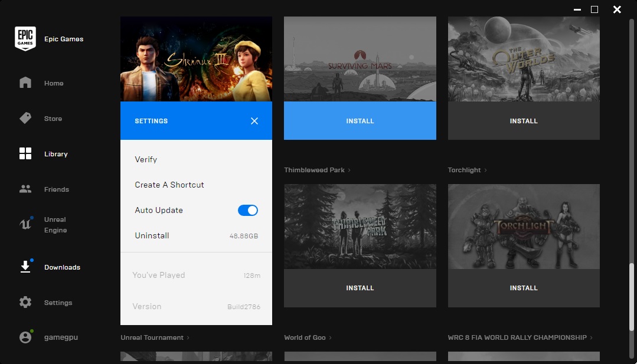Open sidebar Settings label
The image size is (637, 364).
pos(58,303)
